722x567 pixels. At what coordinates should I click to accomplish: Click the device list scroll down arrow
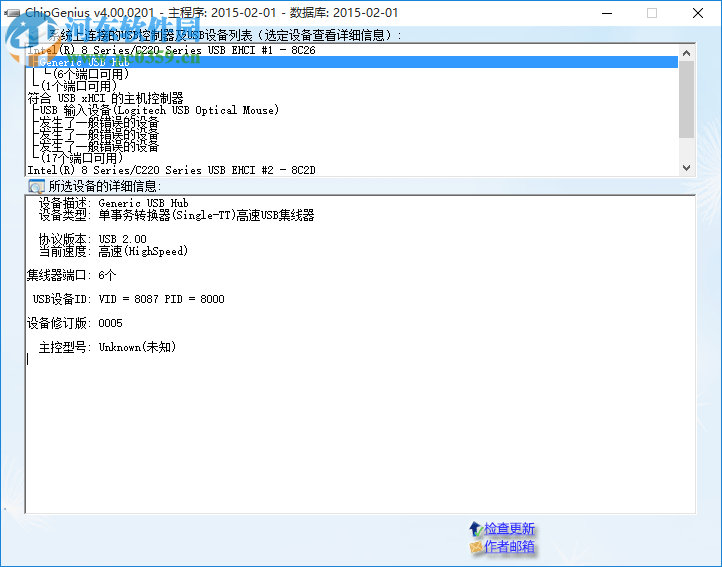(686, 168)
